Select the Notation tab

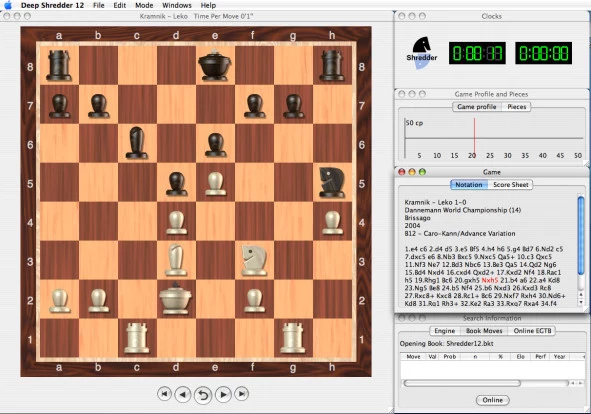(469, 185)
